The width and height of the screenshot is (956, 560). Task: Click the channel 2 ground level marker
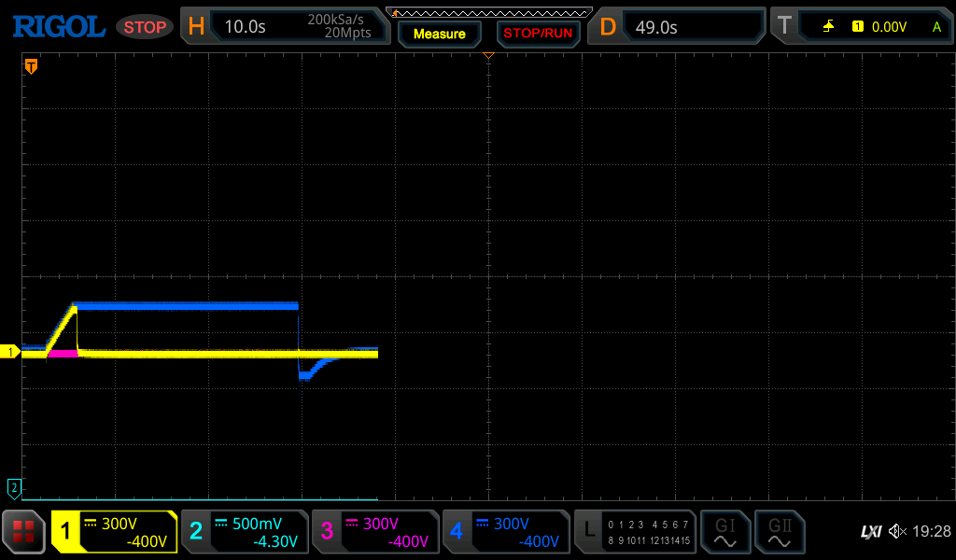click(x=13, y=487)
